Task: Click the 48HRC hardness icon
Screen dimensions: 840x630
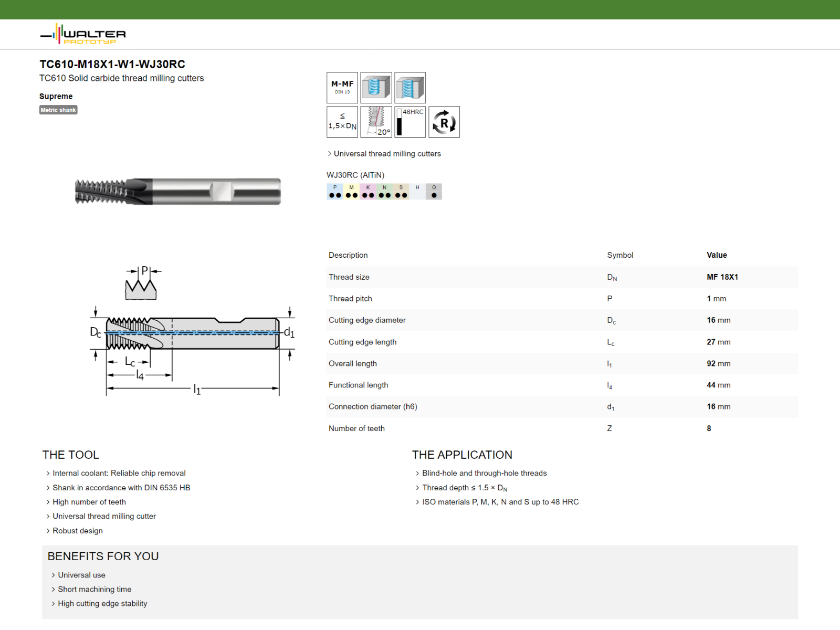Action: tap(410, 122)
